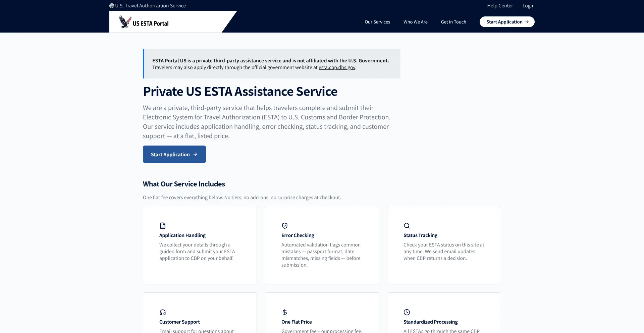Click the What Our Service Includes heading
Screen dimensions: 644x333
[184, 184]
